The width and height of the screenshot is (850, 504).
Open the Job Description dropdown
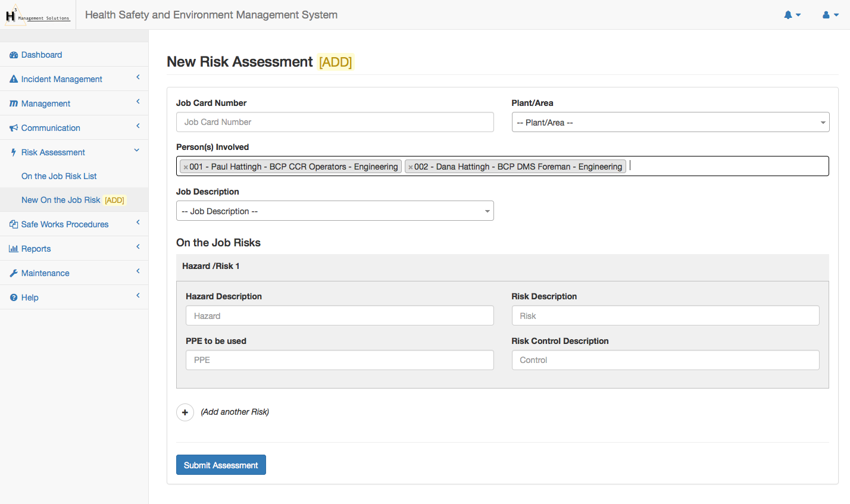tap(335, 211)
